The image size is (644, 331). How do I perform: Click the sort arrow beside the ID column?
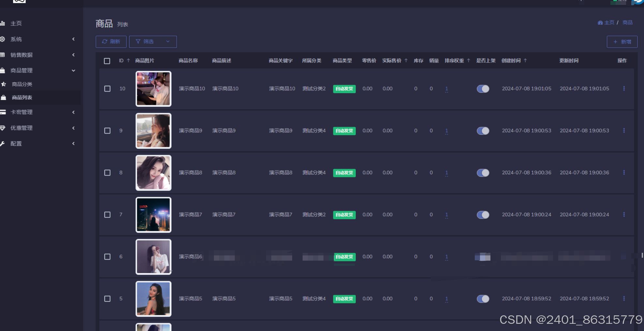[x=128, y=61]
